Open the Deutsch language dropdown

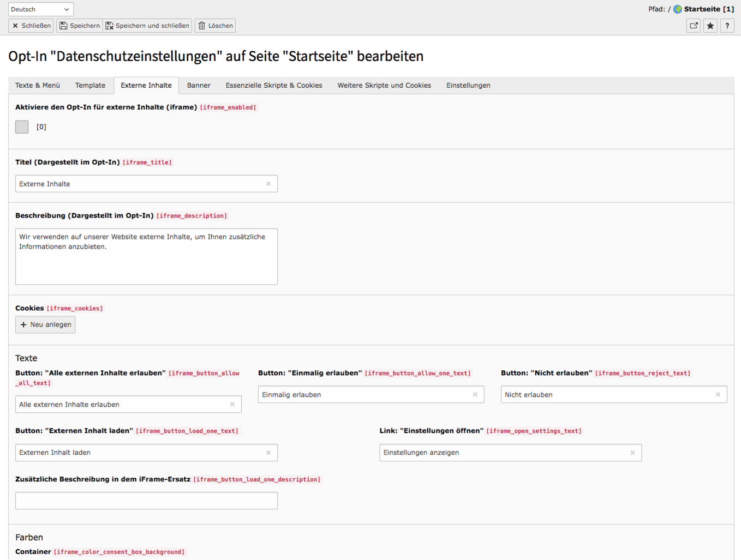(x=40, y=9)
